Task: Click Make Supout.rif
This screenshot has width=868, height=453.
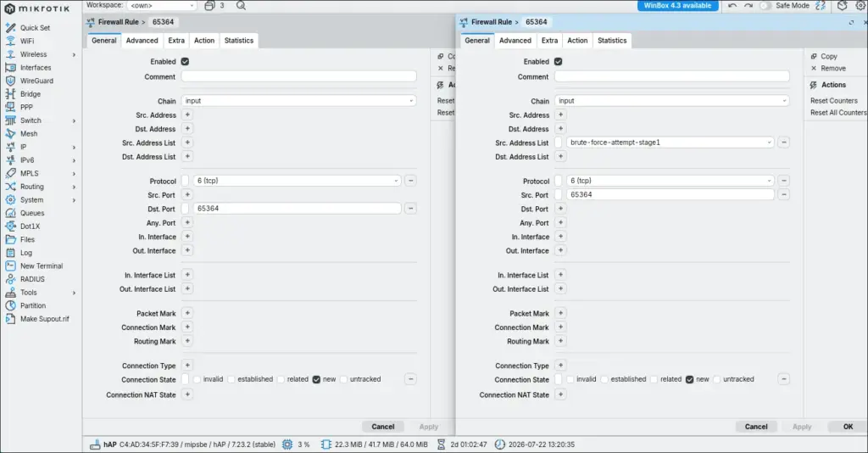Action: pos(44,319)
